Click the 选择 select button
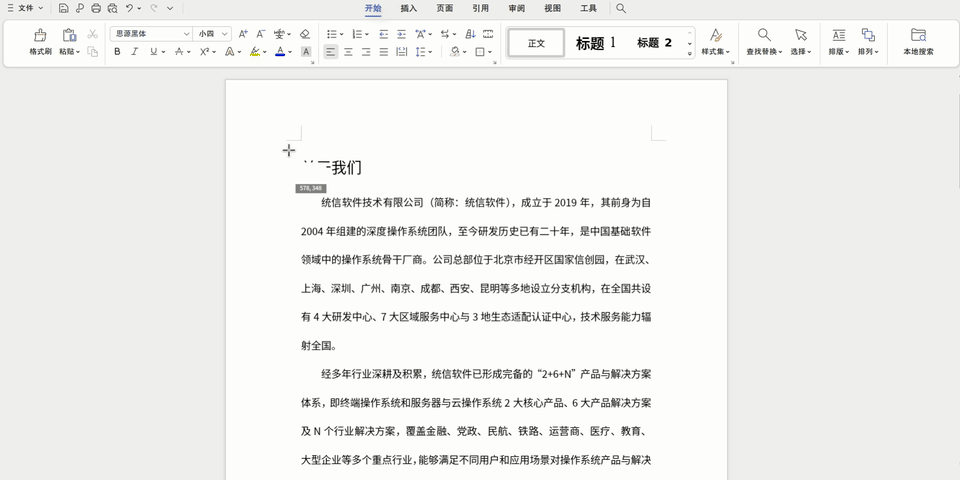 (801, 42)
